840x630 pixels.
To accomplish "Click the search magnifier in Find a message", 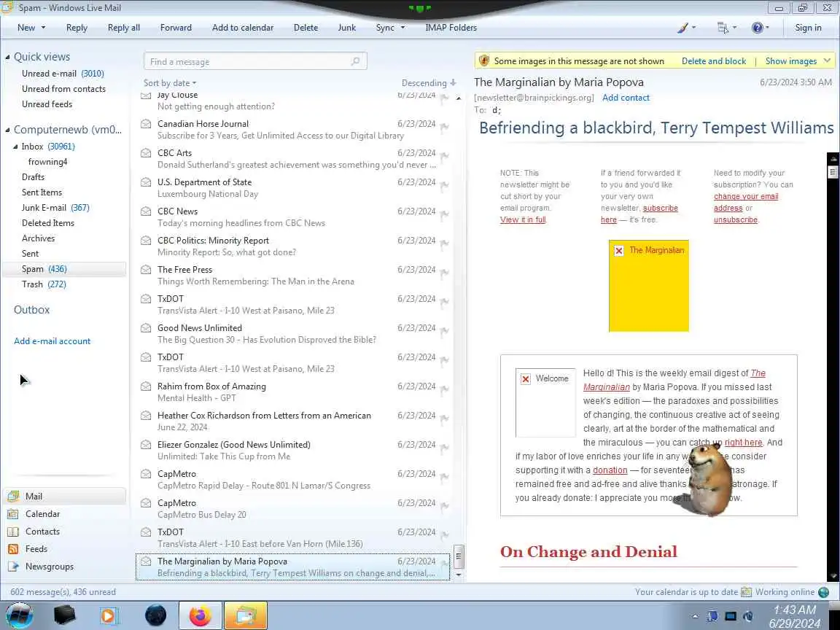I will [355, 61].
